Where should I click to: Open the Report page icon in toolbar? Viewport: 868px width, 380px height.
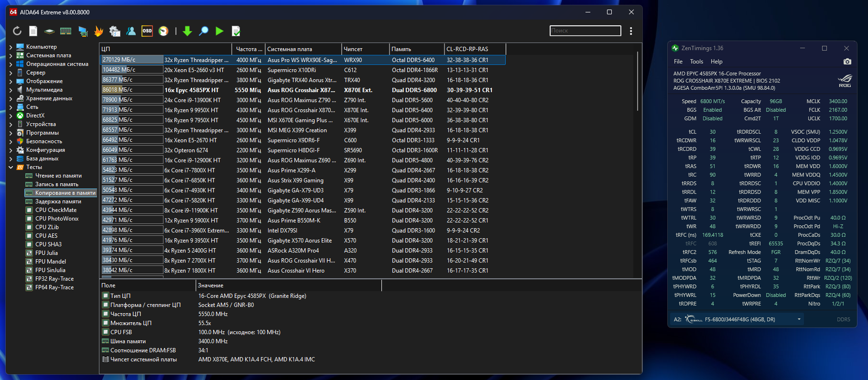(x=33, y=31)
